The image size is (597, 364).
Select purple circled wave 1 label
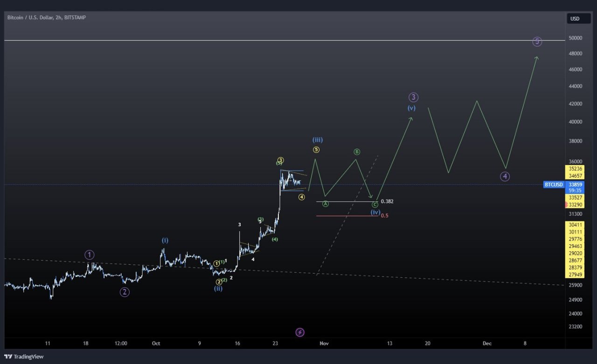tap(90, 254)
